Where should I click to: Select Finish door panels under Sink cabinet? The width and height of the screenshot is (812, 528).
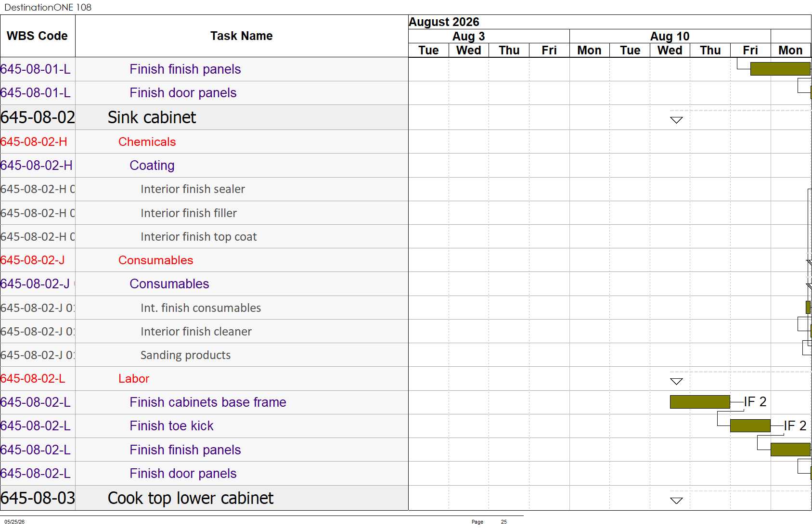[183, 473]
